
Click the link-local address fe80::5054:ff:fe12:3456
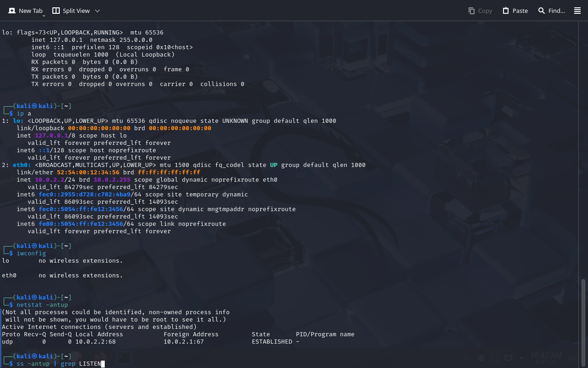tap(81, 224)
